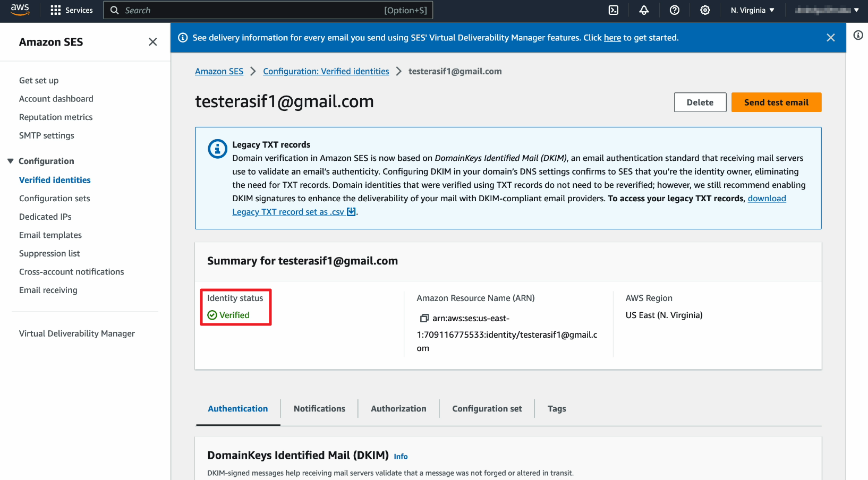The image size is (868, 480).
Task: Open the Configuration: Verified identities breadcrumb
Action: click(326, 71)
